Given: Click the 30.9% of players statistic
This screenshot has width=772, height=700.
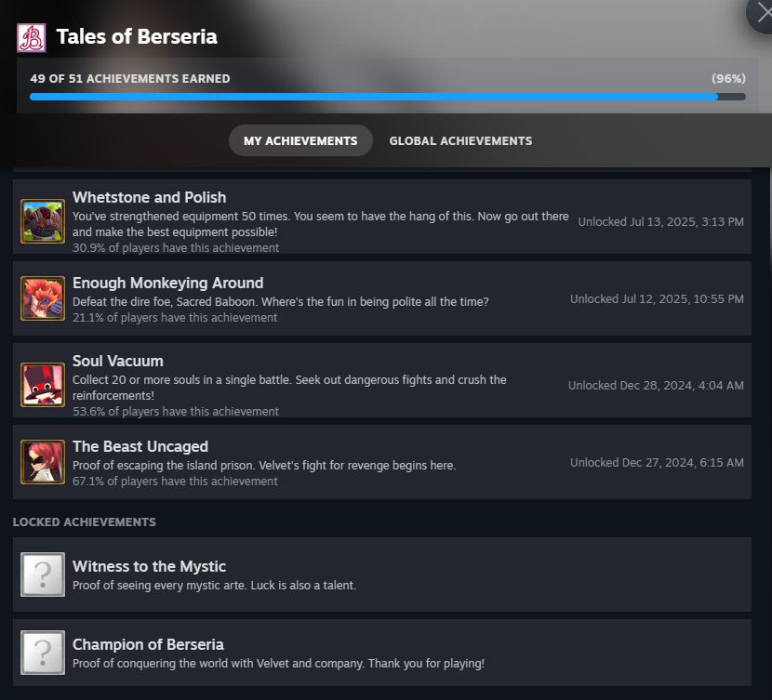Looking at the screenshot, I should coord(176,248).
